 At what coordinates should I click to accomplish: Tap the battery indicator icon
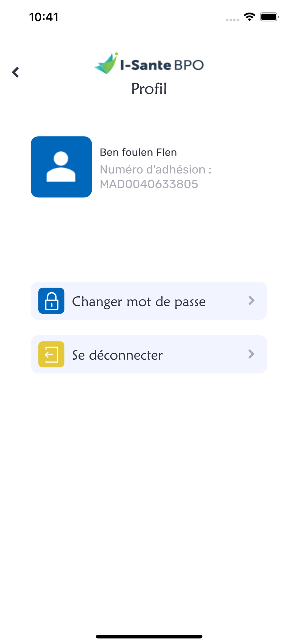(x=269, y=17)
